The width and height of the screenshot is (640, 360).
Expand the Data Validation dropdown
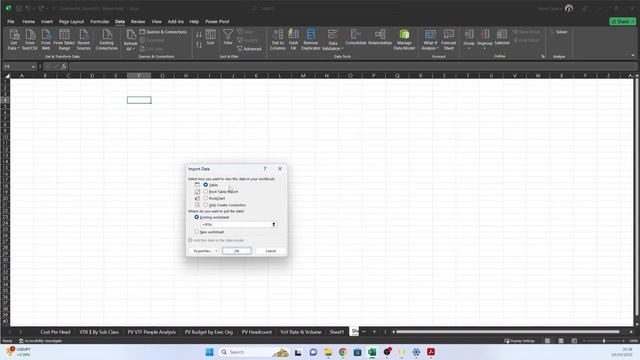(x=342, y=49)
